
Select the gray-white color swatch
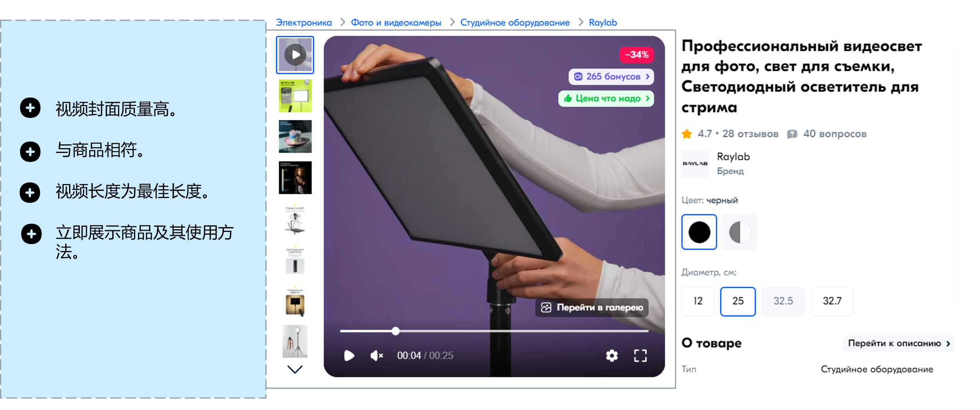pyautogui.click(x=740, y=232)
